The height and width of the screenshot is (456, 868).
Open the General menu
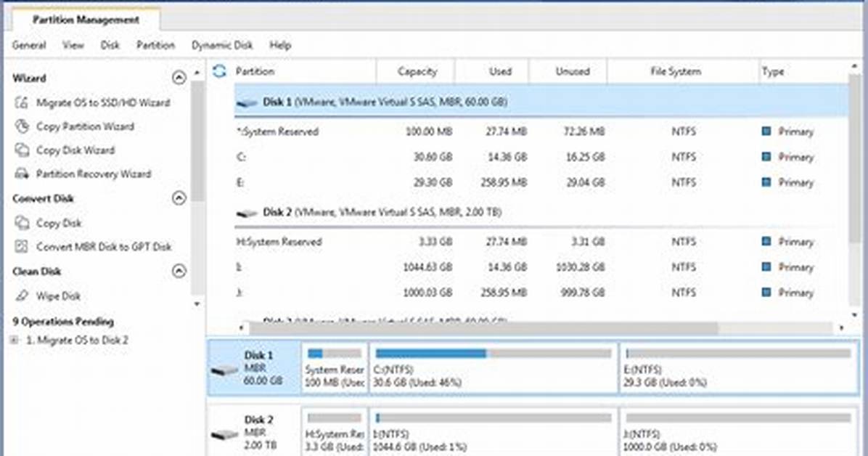[29, 46]
